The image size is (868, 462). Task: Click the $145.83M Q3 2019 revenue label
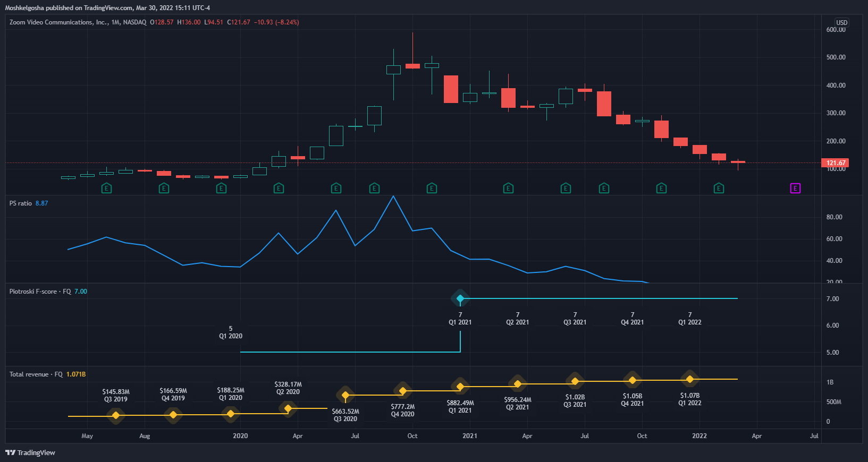(116, 396)
